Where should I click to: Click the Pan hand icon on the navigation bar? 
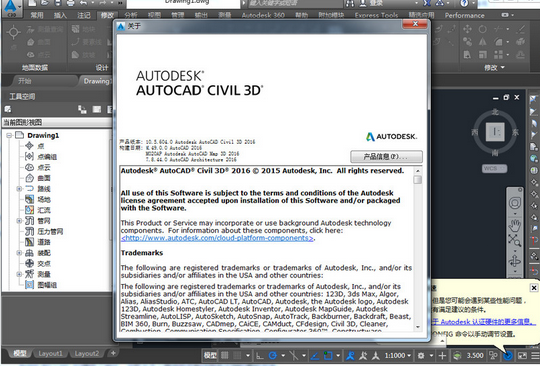[x=515, y=226]
